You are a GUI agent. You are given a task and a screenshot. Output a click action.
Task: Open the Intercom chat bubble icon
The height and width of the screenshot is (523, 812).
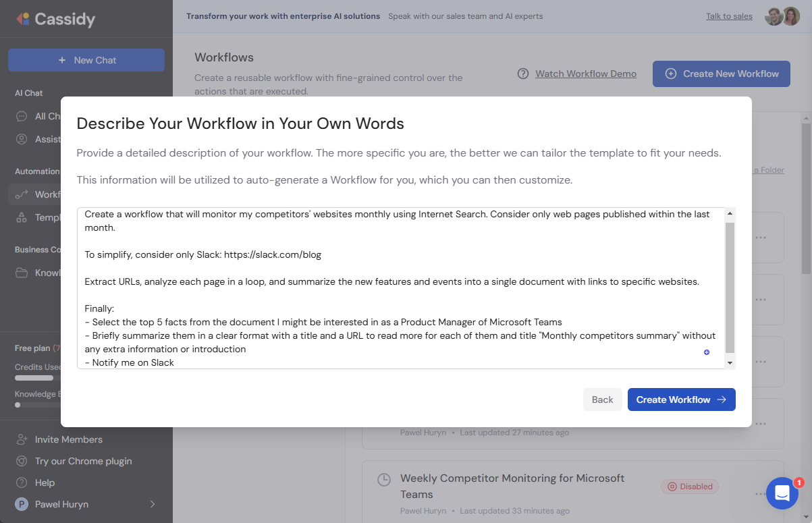click(782, 493)
